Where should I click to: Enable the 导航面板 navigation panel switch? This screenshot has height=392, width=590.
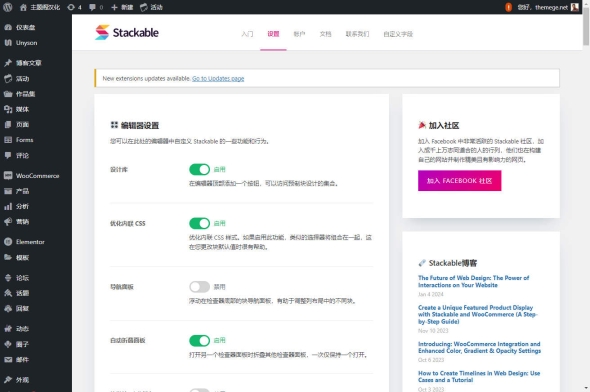[199, 287]
